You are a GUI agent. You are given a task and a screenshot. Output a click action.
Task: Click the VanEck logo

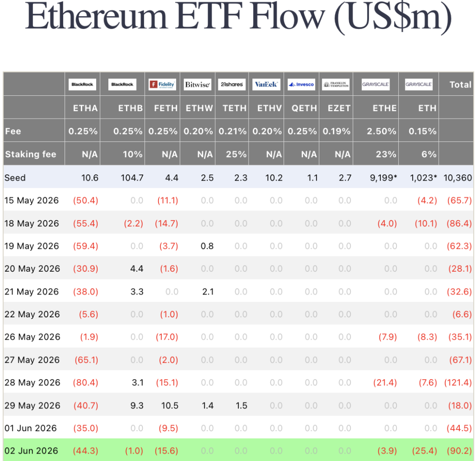(x=266, y=85)
